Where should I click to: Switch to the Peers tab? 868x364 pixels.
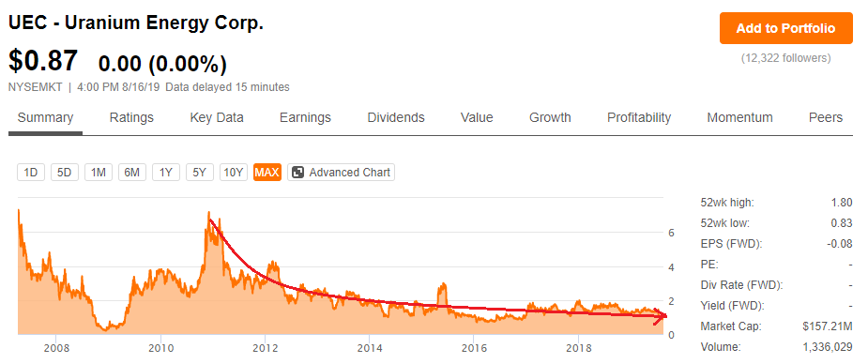826,118
